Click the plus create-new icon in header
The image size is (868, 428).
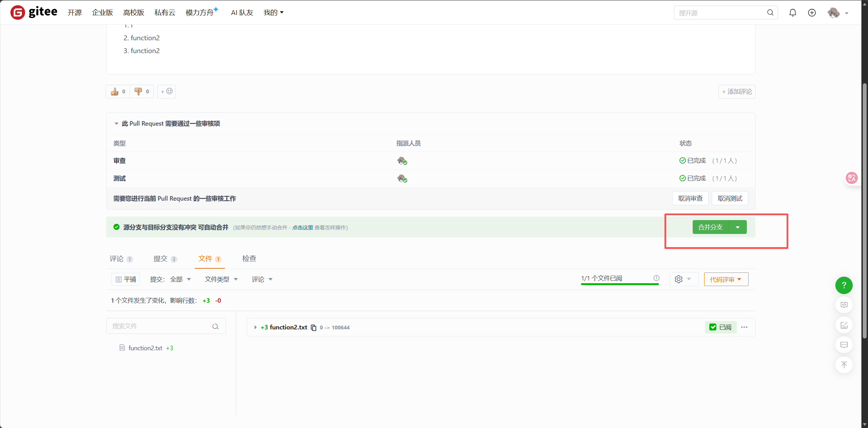click(x=812, y=13)
